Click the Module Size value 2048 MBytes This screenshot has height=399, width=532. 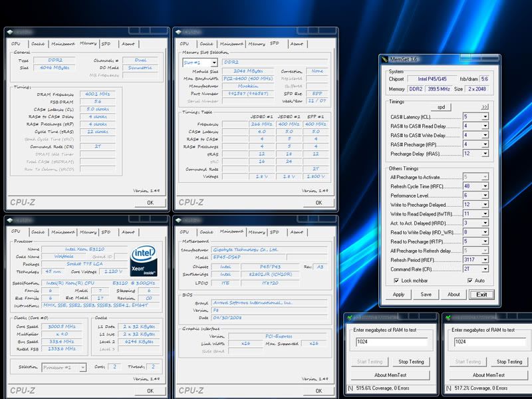[248, 71]
